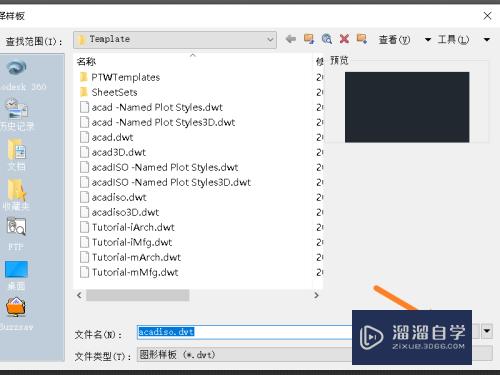Close the select template dialog
Viewport: 500px width, 375px height.
pos(487,16)
